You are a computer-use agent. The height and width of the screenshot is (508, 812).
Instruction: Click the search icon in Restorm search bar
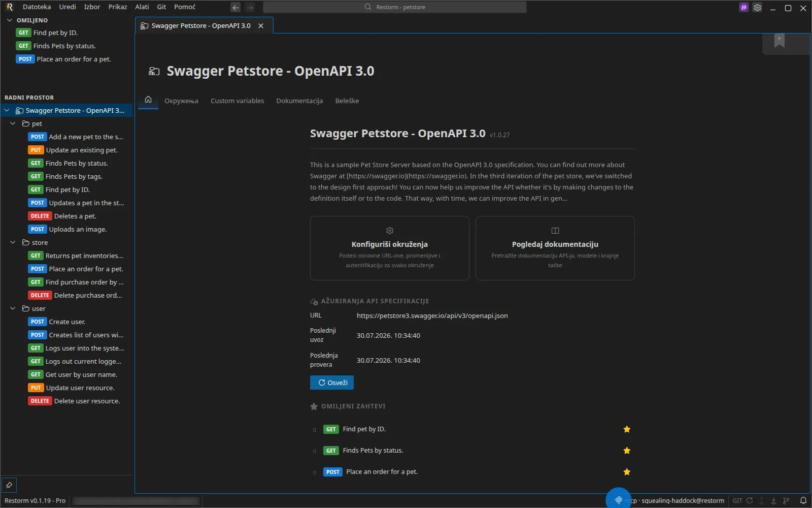point(368,7)
